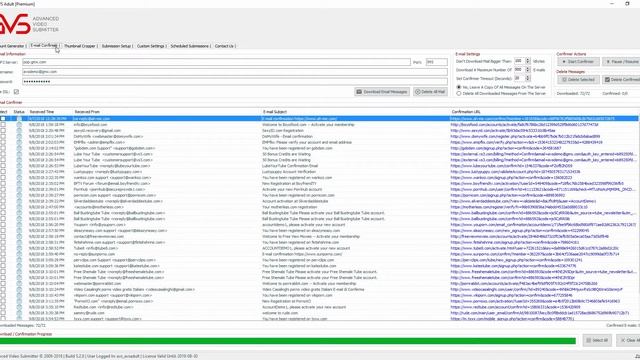
Task: Click status icon of the 3:11:55 PM row
Action: click(19, 301)
